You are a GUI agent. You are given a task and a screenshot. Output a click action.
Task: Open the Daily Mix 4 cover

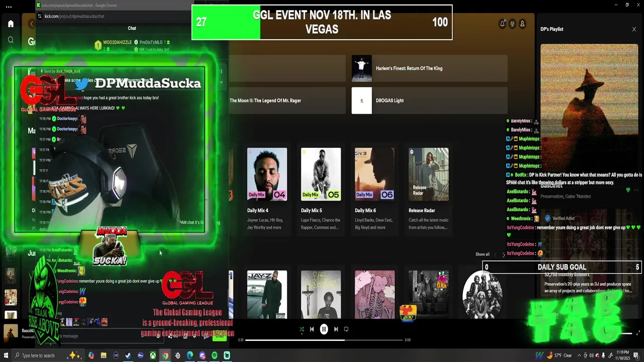click(267, 174)
